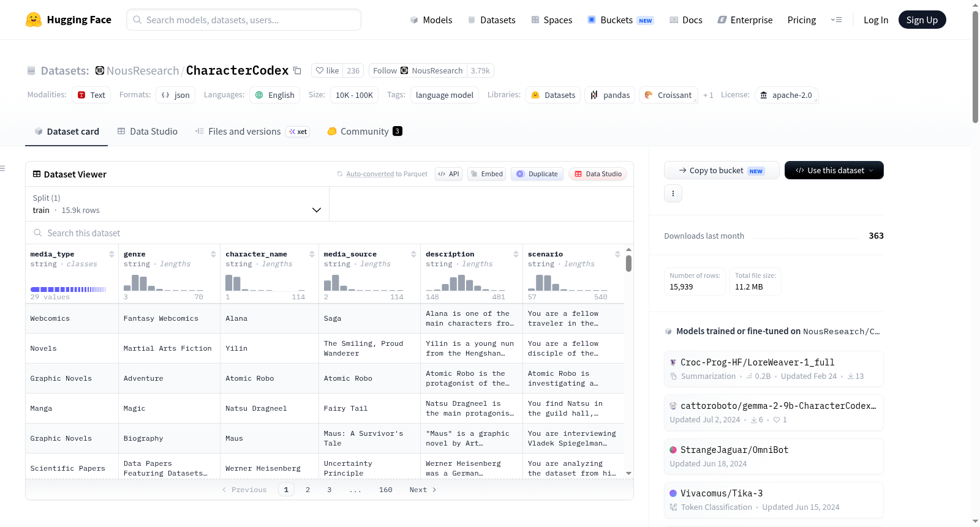980x527 pixels.
Task: Expand the +1 more libraries tag
Action: click(708, 95)
